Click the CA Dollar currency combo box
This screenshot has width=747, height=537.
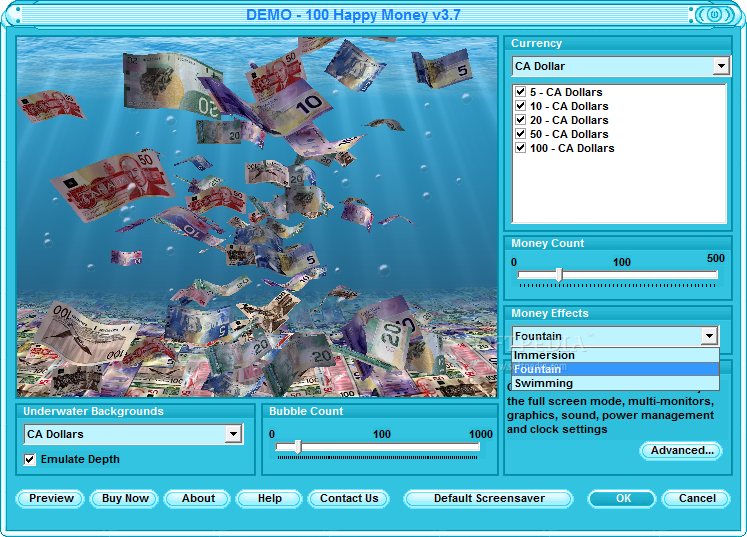[x=621, y=66]
